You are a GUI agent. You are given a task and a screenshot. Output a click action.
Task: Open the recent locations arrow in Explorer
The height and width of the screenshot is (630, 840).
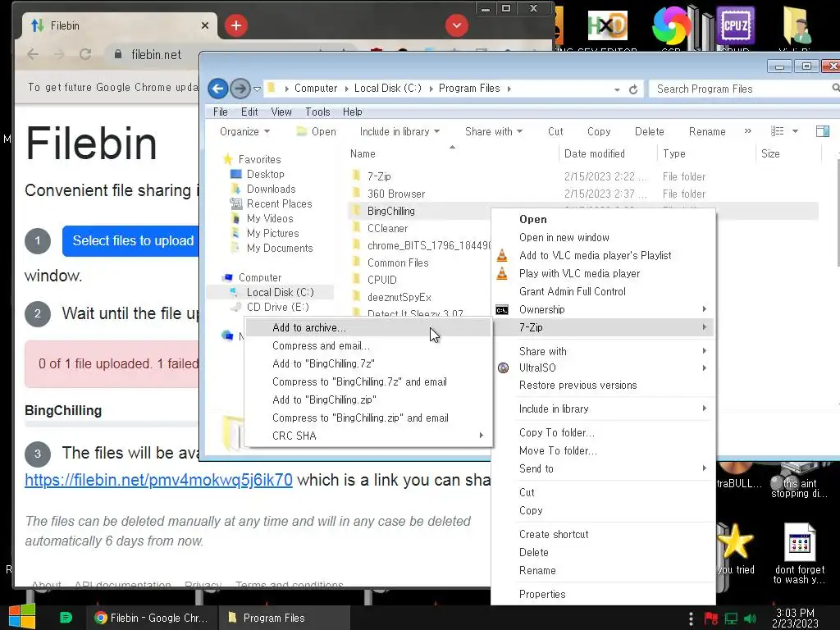pos(257,89)
